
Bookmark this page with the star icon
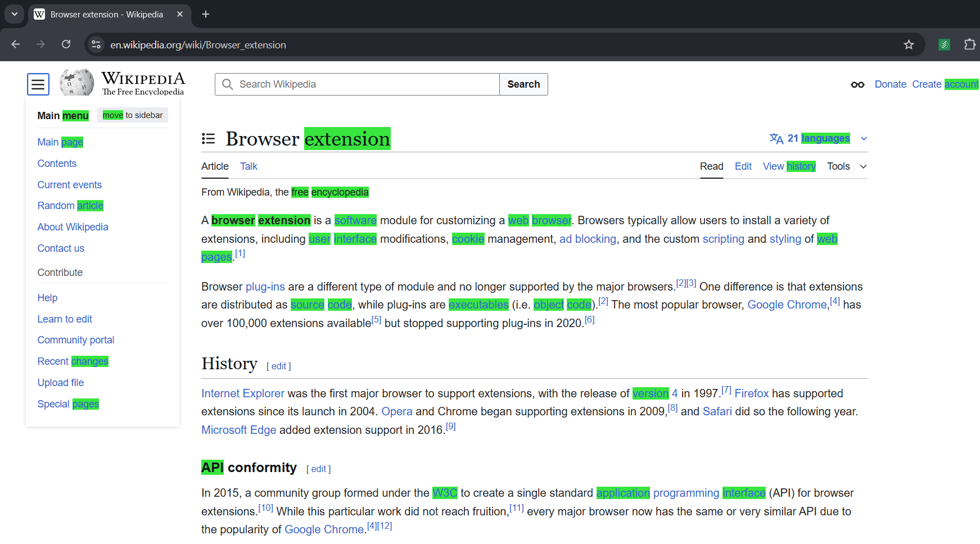pyautogui.click(x=909, y=45)
